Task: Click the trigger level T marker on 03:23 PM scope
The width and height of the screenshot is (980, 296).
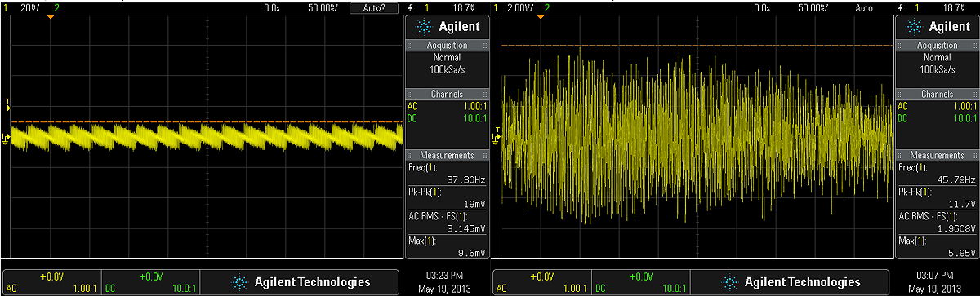Action: (x=7, y=104)
